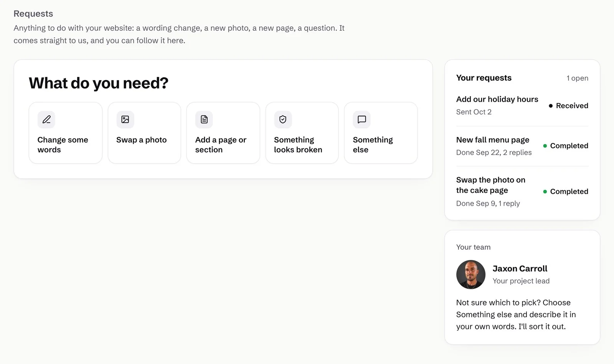Viewport: 614px width, 364px height.
Task: Click the Received status on holiday hours
Action: tap(568, 105)
